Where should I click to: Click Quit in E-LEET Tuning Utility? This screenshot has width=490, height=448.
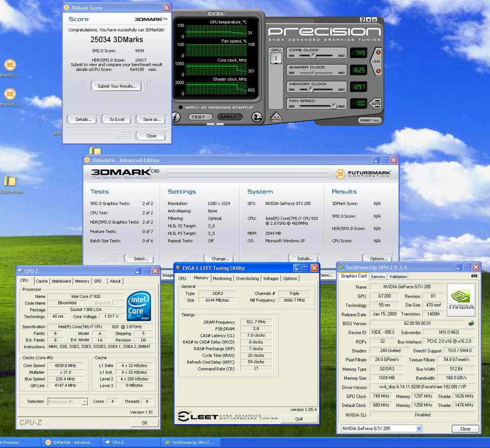[299, 419]
